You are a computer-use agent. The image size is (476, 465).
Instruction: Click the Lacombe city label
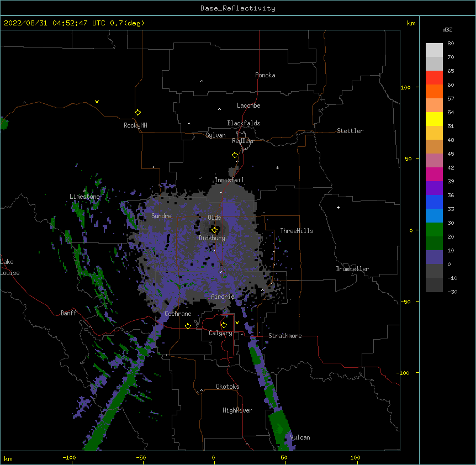pos(248,105)
